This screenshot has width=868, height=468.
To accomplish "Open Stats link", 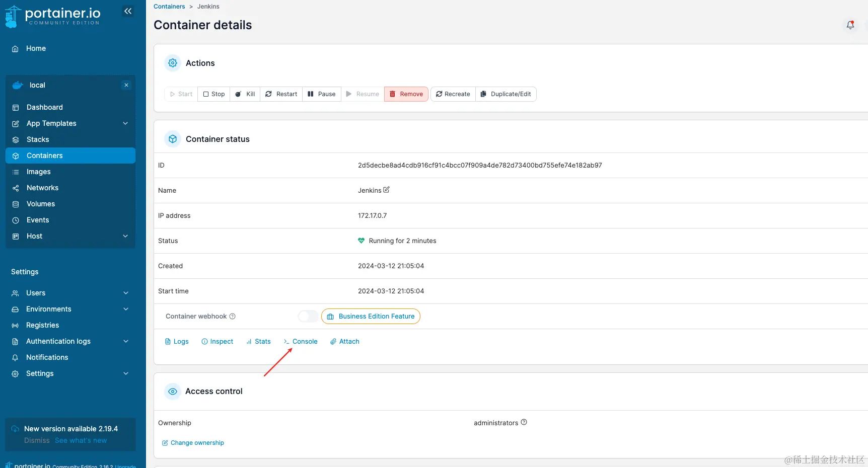I will (x=258, y=342).
